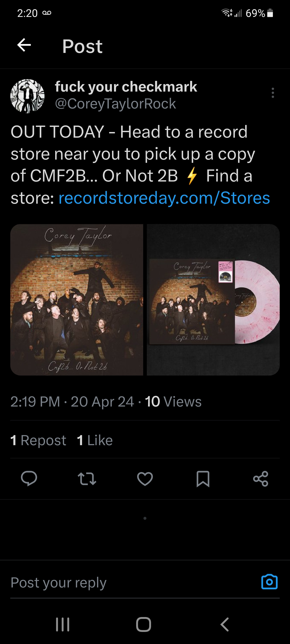The width and height of the screenshot is (290, 644).
Task: Bookmark the post
Action: pos(203,479)
